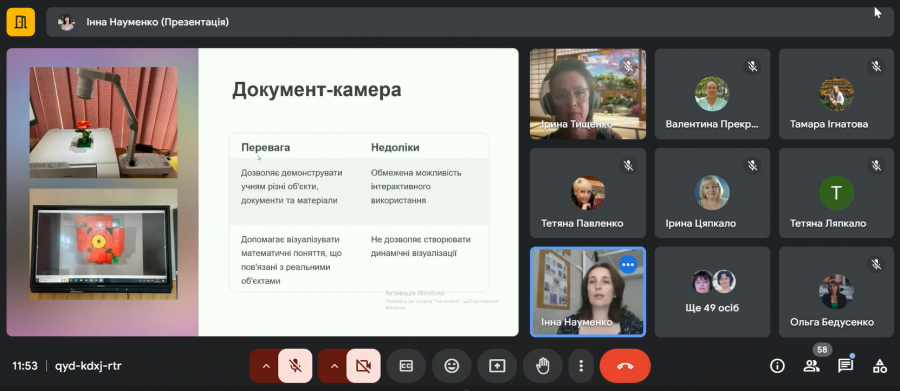Unmute the microphone
This screenshot has height=391, width=900.
point(296,366)
